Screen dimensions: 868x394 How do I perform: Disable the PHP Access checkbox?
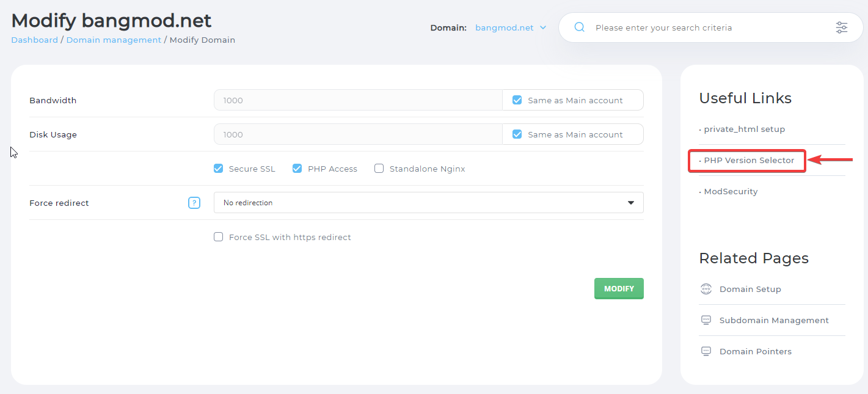click(297, 169)
